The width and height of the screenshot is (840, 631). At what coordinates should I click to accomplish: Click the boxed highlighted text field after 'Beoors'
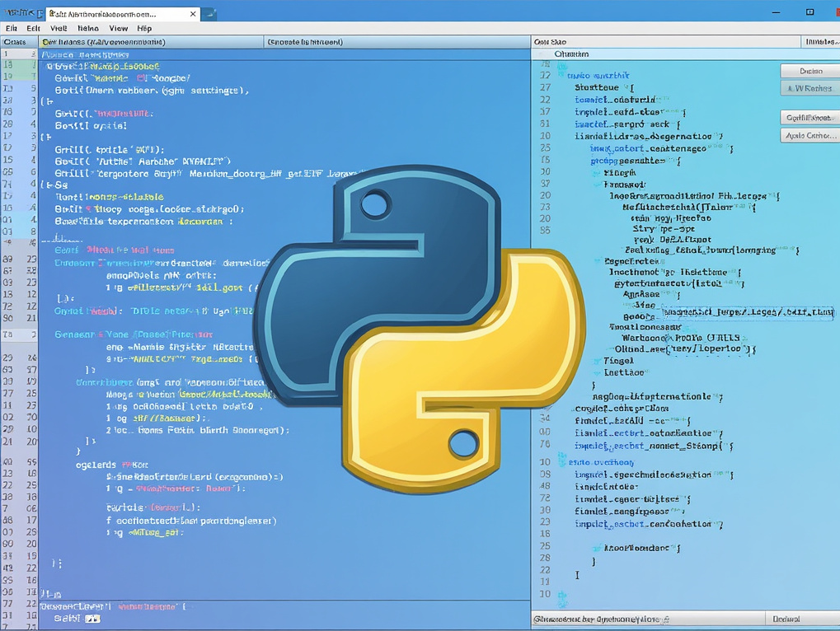(748, 312)
